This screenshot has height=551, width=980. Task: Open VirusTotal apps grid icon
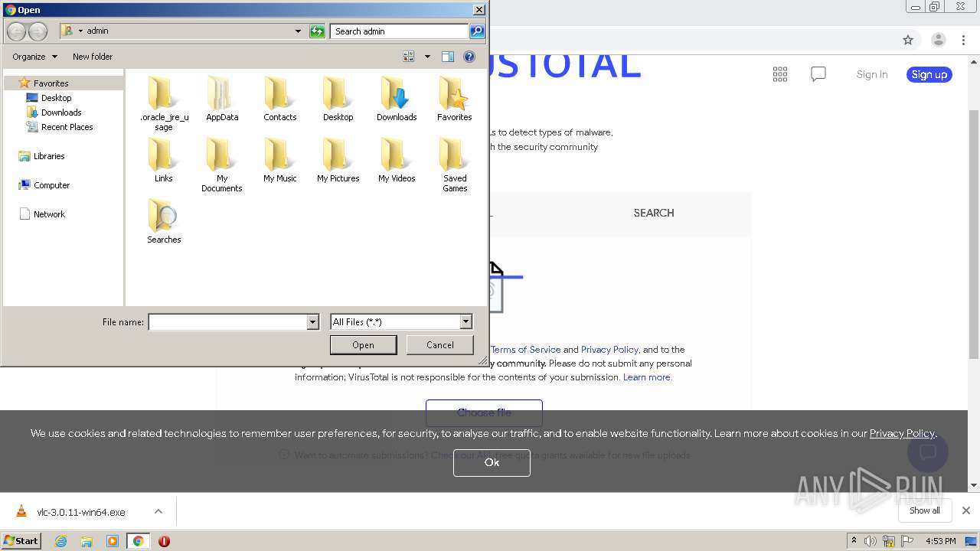pos(780,74)
